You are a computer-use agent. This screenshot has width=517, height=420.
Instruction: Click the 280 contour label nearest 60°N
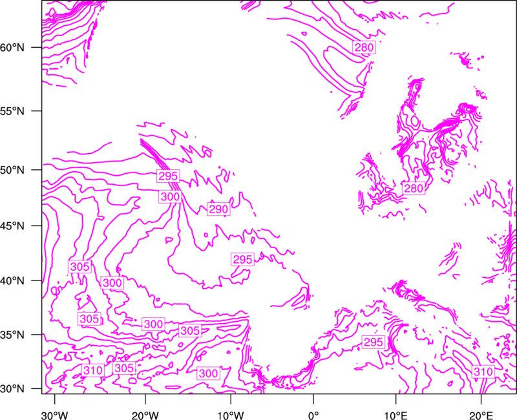(x=364, y=47)
